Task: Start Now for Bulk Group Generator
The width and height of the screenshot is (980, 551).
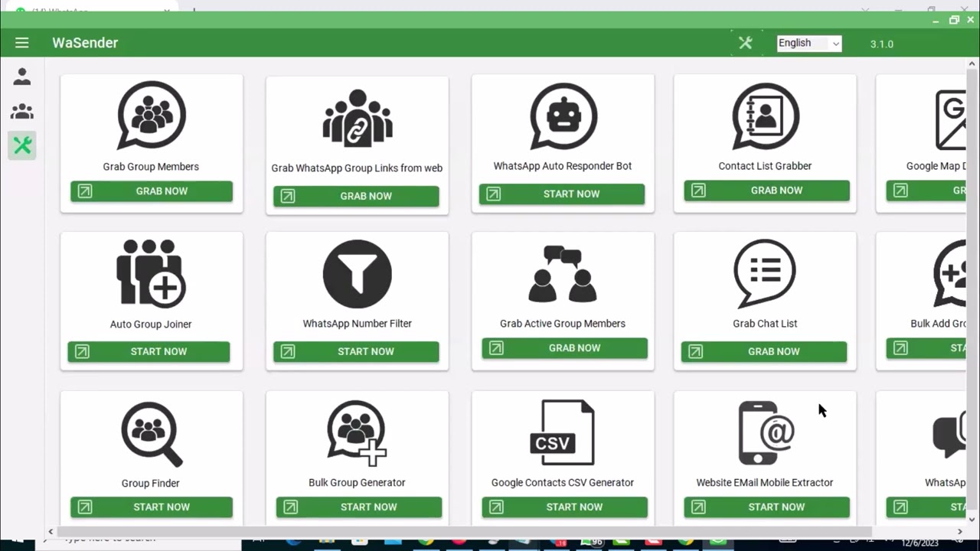Action: click(359, 507)
